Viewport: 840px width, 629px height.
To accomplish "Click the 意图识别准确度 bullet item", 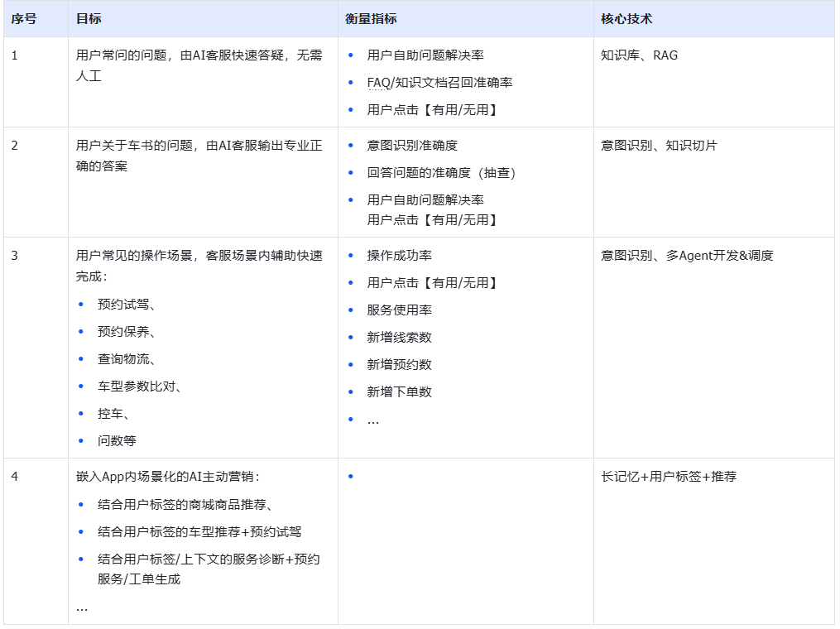I will click(412, 146).
